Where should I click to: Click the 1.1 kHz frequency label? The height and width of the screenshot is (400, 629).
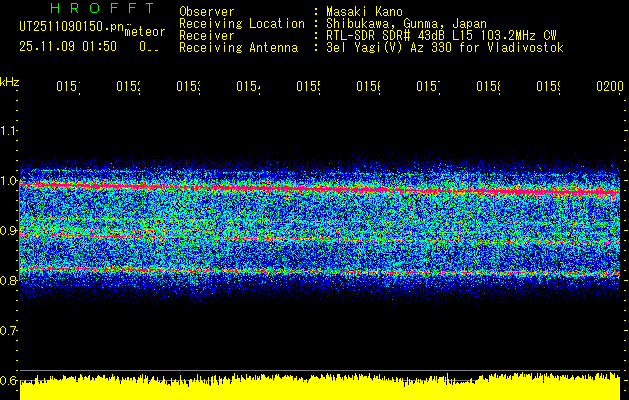[x=8, y=130]
